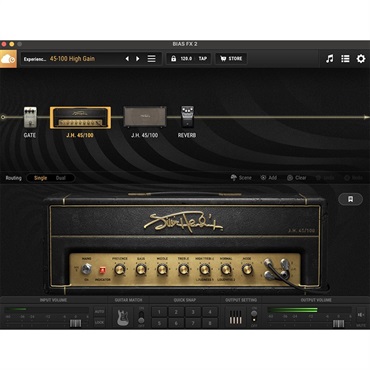Flip the amp MAINS power switch
370x370 pixels.
(x=87, y=268)
